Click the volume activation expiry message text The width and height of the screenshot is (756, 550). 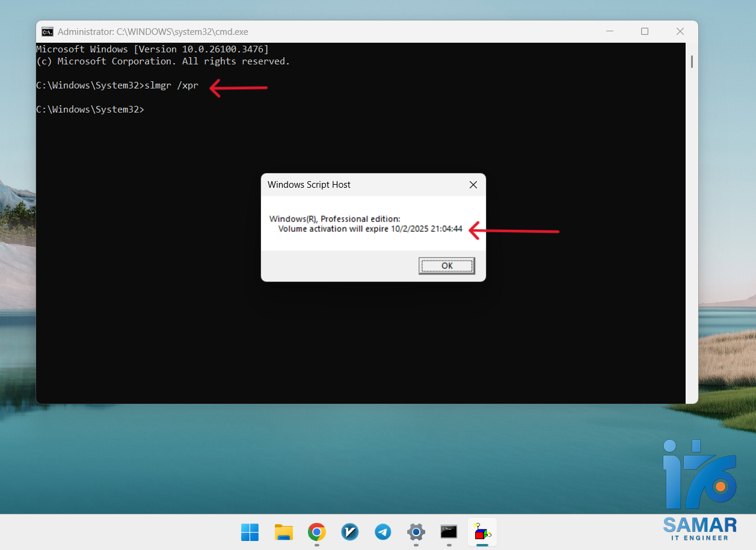[370, 229]
